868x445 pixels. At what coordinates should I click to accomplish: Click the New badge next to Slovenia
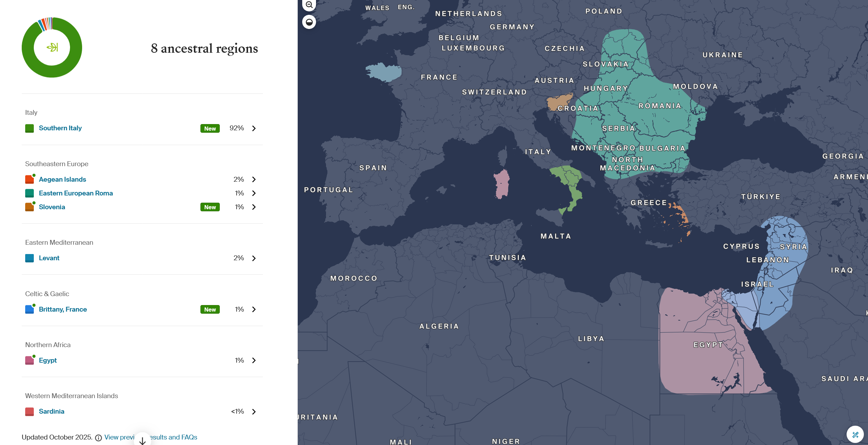point(210,207)
